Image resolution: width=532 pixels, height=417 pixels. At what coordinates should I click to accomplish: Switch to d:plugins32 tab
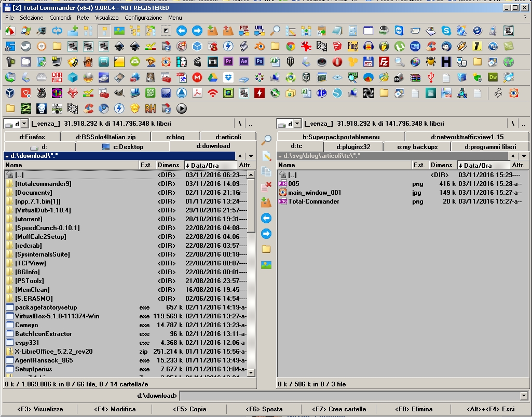pyautogui.click(x=353, y=146)
